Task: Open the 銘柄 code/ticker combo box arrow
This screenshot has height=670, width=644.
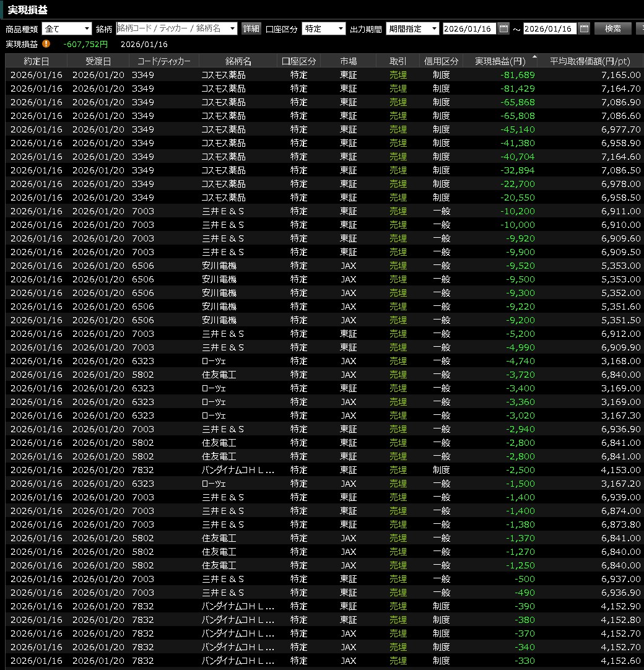Action: point(232,28)
